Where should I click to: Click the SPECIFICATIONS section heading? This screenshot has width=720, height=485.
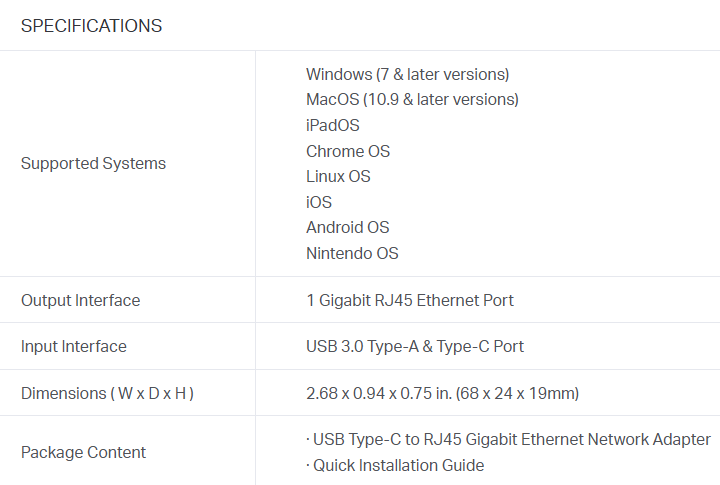pos(91,26)
